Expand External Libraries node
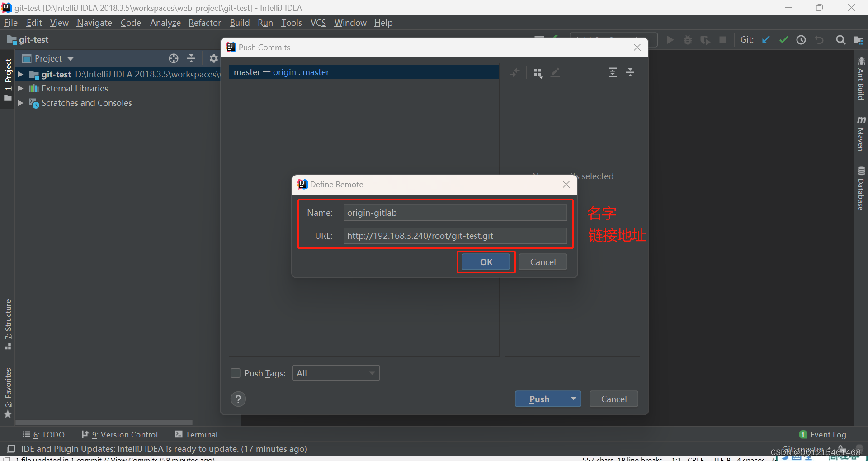Image resolution: width=868 pixels, height=461 pixels. 20,89
